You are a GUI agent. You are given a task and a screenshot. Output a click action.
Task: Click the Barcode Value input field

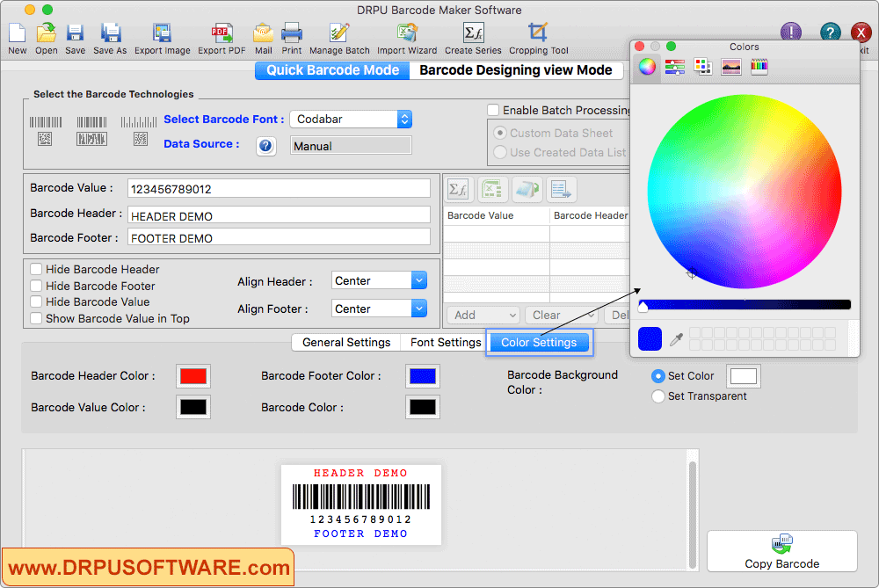point(280,188)
